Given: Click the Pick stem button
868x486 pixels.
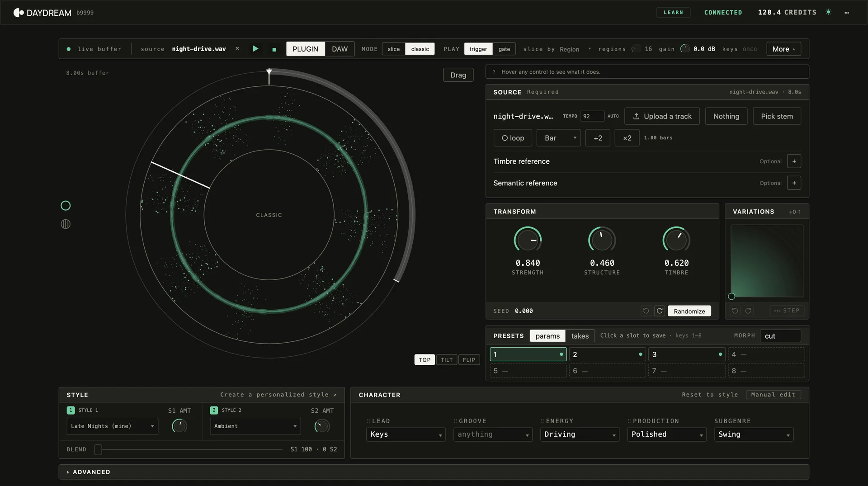Looking at the screenshot, I should pos(777,116).
